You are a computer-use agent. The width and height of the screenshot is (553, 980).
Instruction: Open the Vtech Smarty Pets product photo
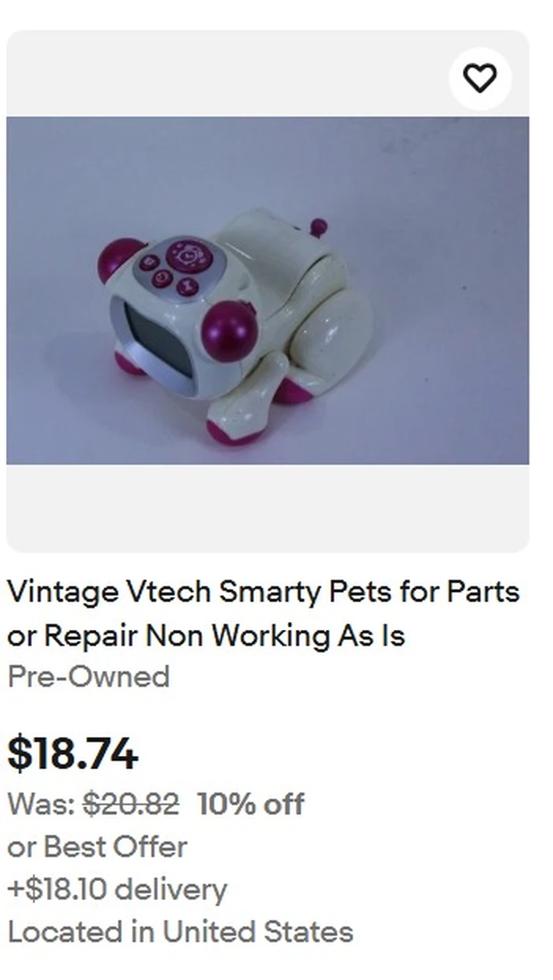coord(267,291)
